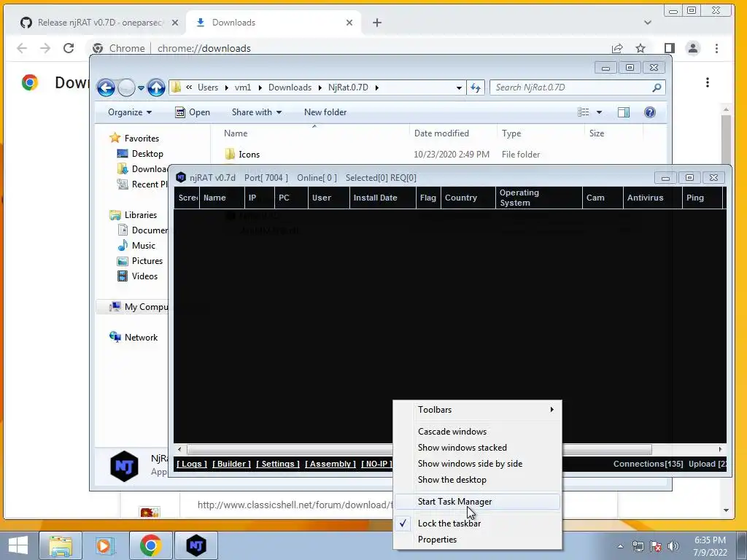Toggle the Explorer preview pane button
This screenshot has width=747, height=560.
point(624,112)
